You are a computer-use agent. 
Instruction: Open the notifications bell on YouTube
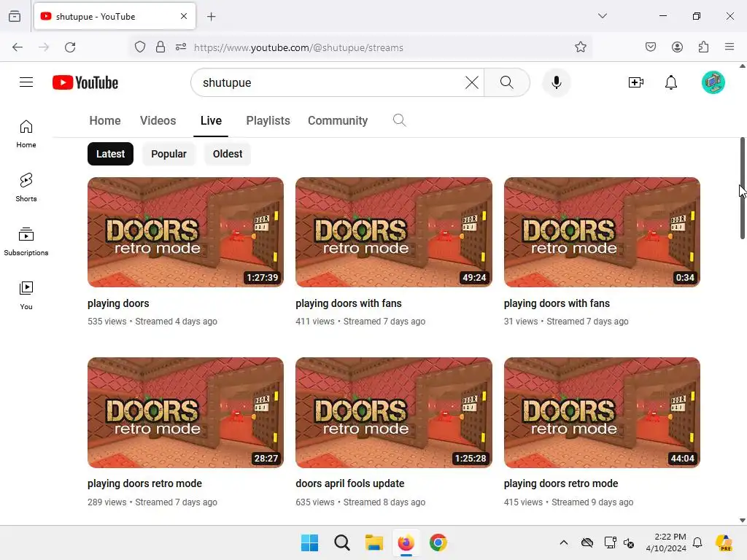(671, 82)
